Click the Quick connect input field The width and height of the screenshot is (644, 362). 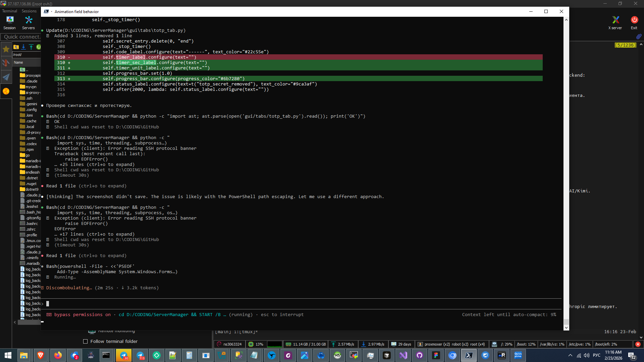click(x=21, y=37)
